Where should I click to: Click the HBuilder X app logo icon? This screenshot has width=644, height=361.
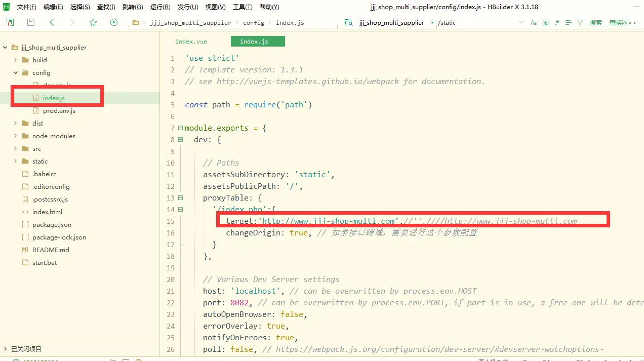click(x=7, y=7)
